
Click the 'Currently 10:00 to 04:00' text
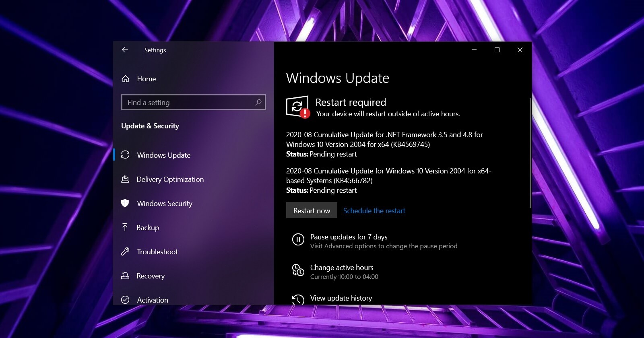344,276
